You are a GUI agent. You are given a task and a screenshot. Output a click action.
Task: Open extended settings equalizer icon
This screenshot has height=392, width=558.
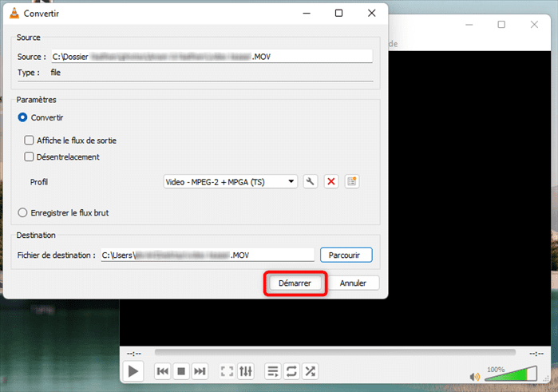pos(246,371)
